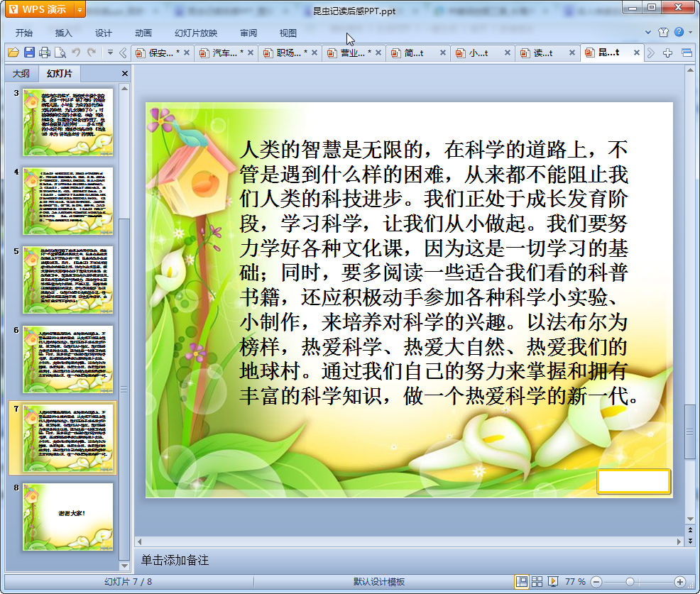The image size is (700, 594).
Task: Click the slide body text paragraph
Action: pyautogui.click(x=439, y=273)
